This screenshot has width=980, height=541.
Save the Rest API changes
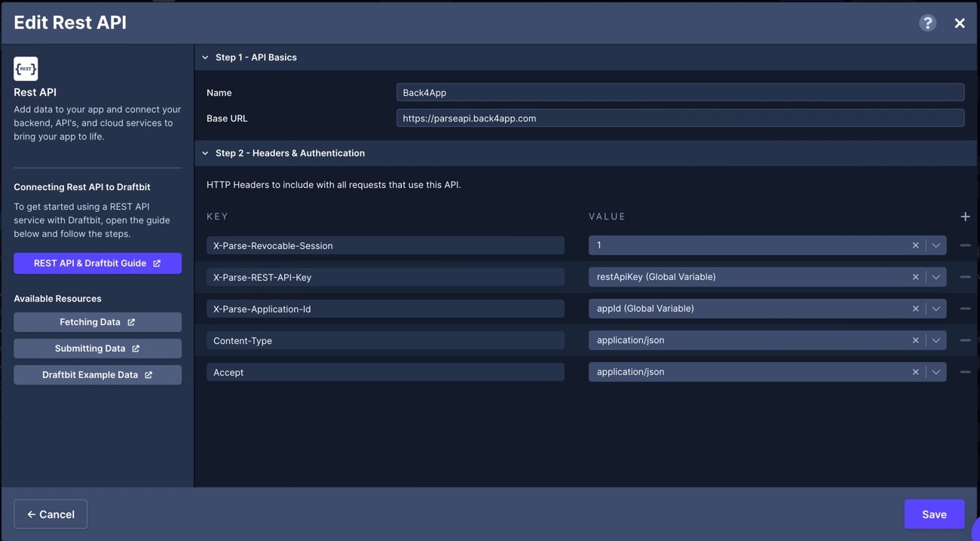pos(934,514)
